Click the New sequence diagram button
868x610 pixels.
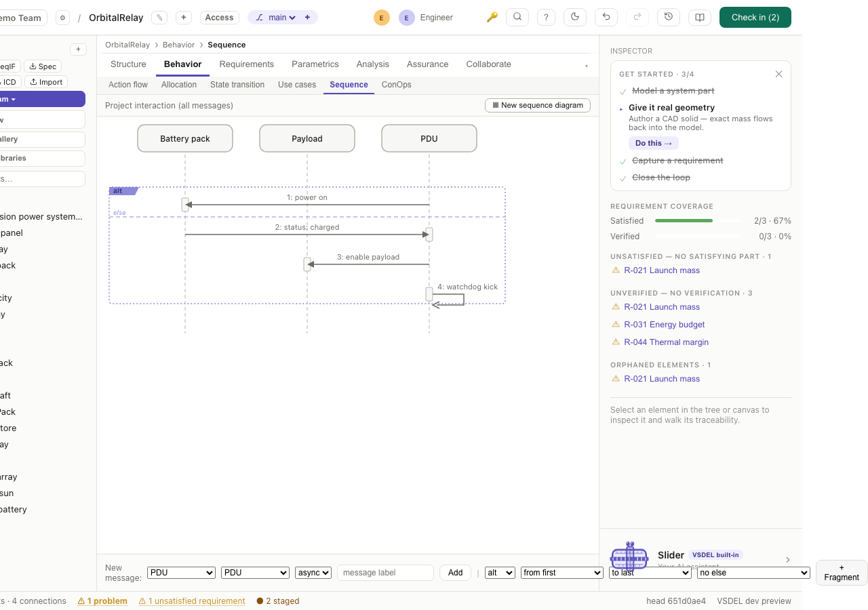point(538,105)
